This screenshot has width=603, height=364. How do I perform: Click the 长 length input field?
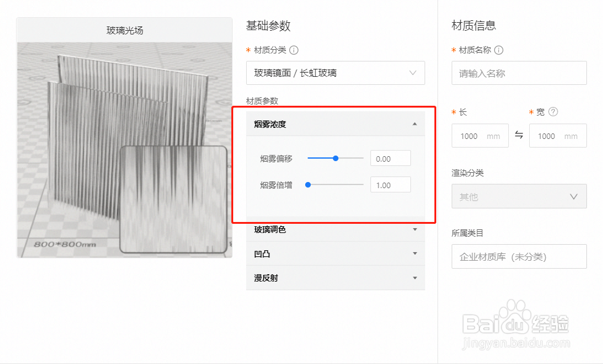[474, 136]
